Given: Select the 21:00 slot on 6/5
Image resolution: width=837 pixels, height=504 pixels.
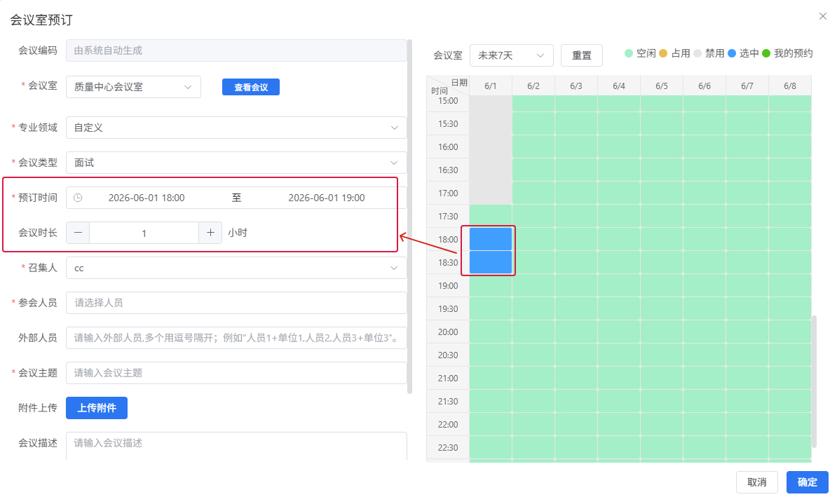Looking at the screenshot, I should point(661,378).
